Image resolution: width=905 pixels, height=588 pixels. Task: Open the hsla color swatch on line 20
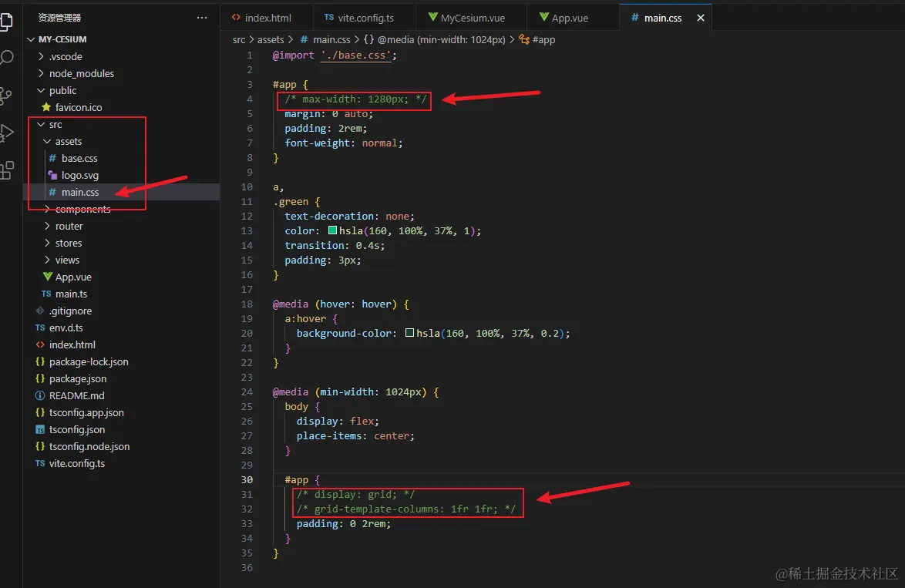coord(409,333)
